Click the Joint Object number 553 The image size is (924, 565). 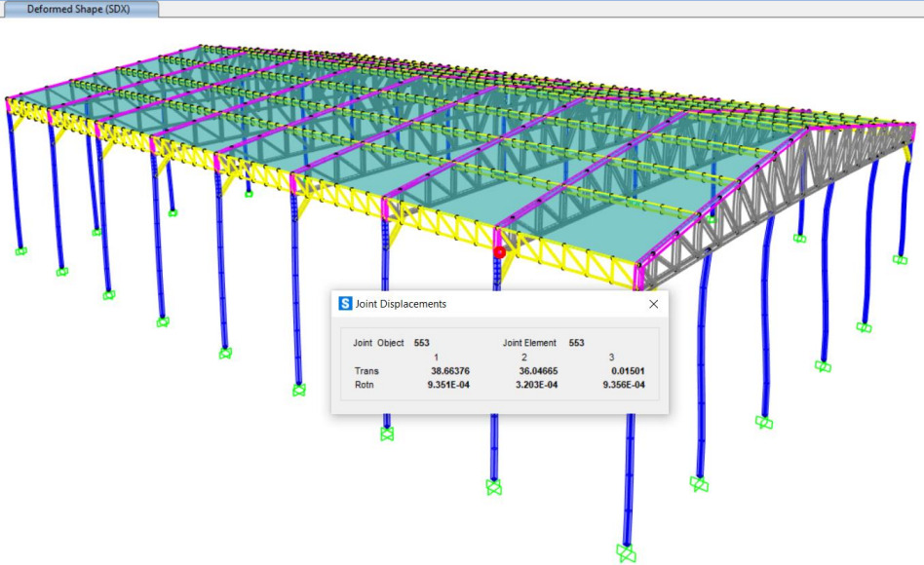(x=421, y=343)
